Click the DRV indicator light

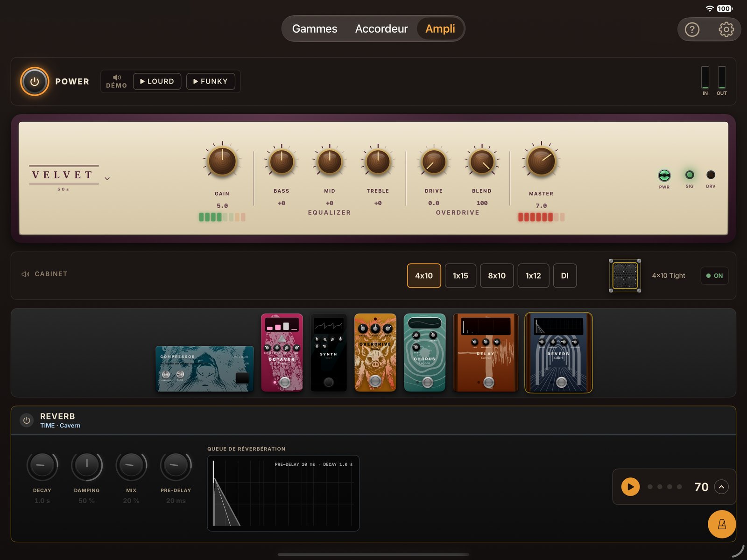[711, 175]
